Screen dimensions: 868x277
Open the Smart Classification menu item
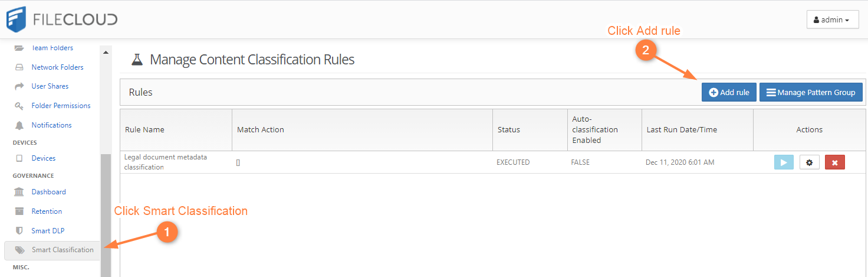[x=62, y=250]
